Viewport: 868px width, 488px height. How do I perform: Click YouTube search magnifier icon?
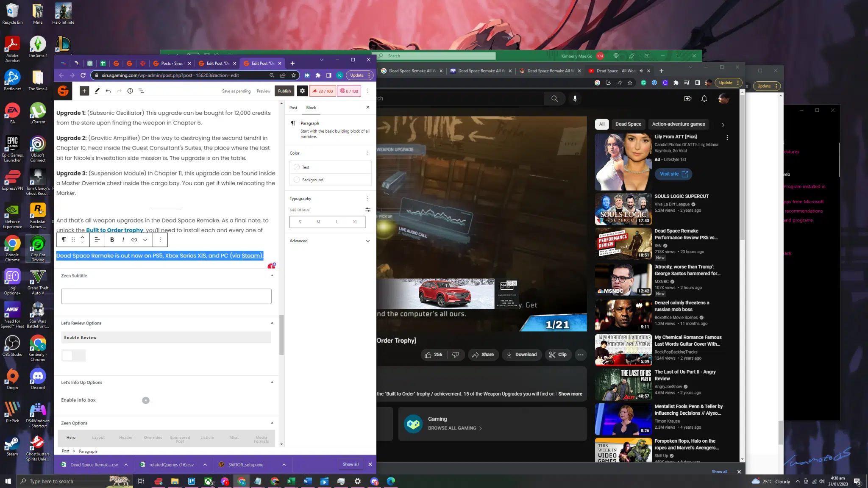pyautogui.click(x=554, y=98)
